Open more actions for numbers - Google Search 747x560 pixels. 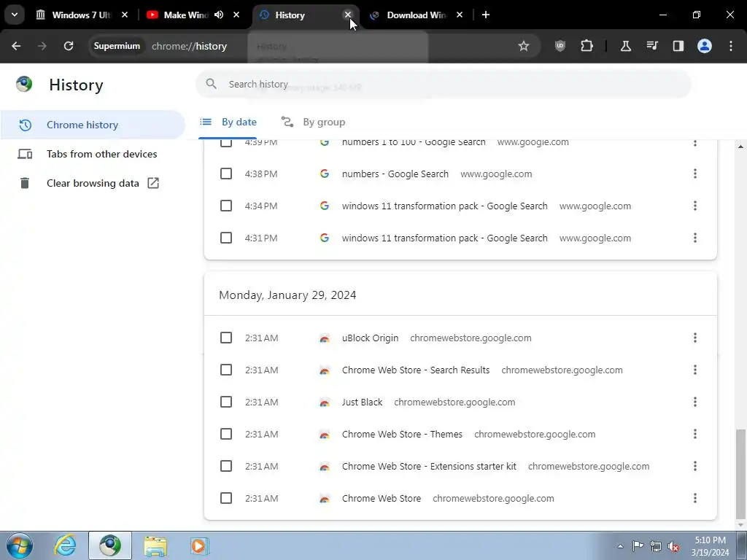click(695, 174)
